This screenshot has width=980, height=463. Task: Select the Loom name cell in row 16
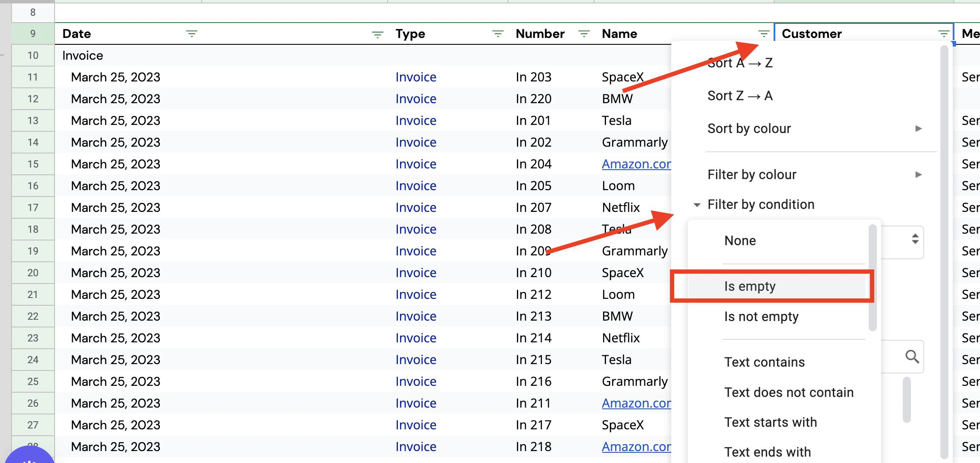tap(618, 186)
